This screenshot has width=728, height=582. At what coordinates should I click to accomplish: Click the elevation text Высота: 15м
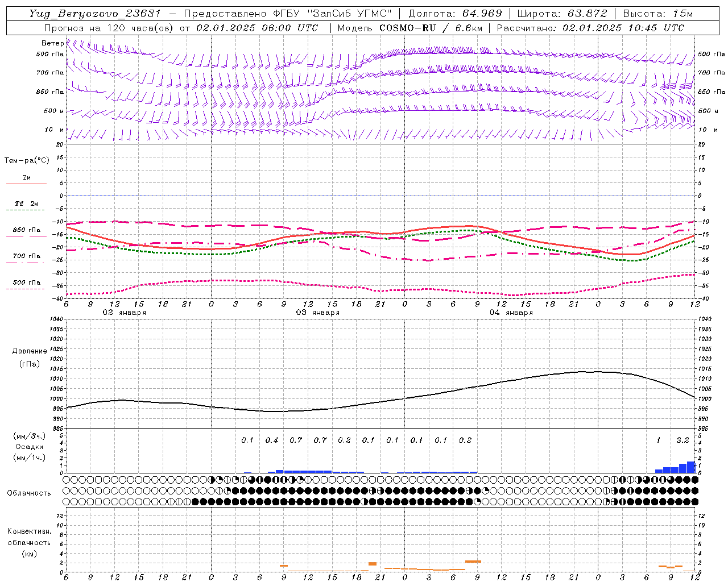click(658, 14)
